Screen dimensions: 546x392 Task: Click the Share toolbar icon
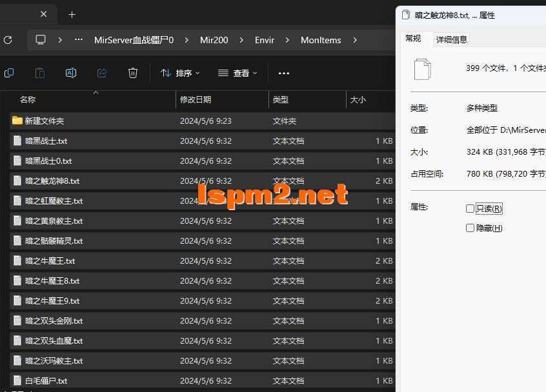[x=102, y=73]
